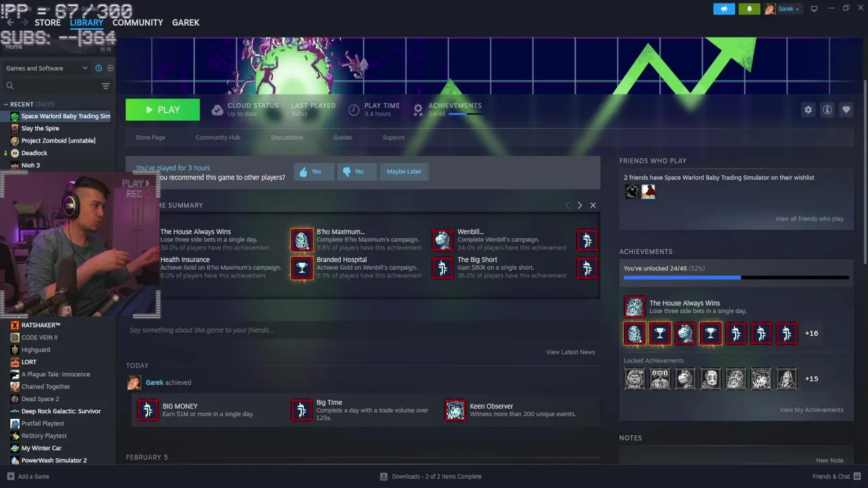The height and width of the screenshot is (488, 868).
Task: Click Maybe Later button
Action: [403, 171]
